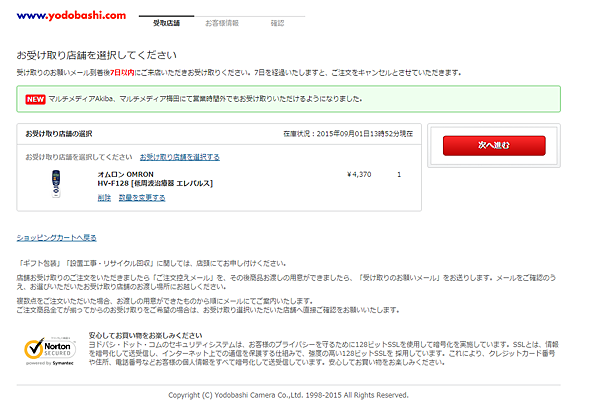Click the 在庫状況 timestamp text

(348, 134)
